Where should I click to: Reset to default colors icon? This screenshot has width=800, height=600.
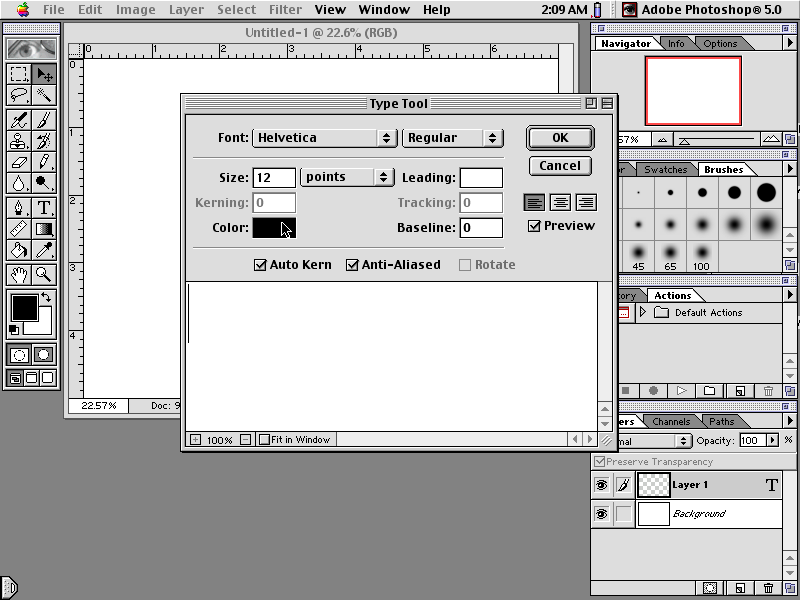tap(14, 330)
